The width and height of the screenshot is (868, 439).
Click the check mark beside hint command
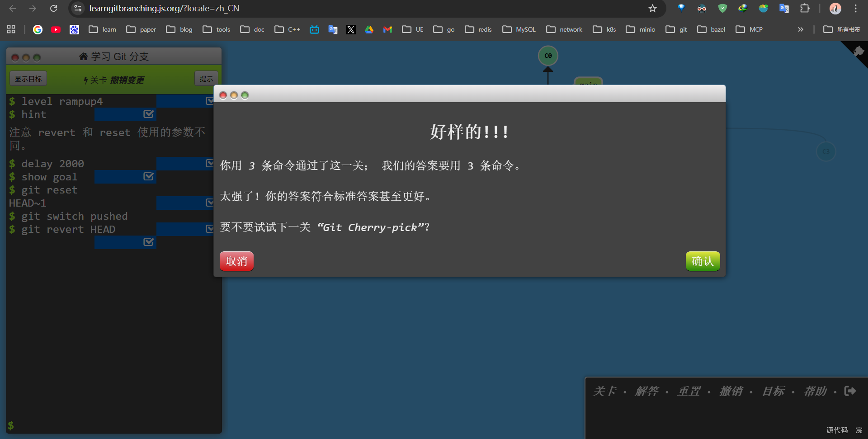click(148, 114)
